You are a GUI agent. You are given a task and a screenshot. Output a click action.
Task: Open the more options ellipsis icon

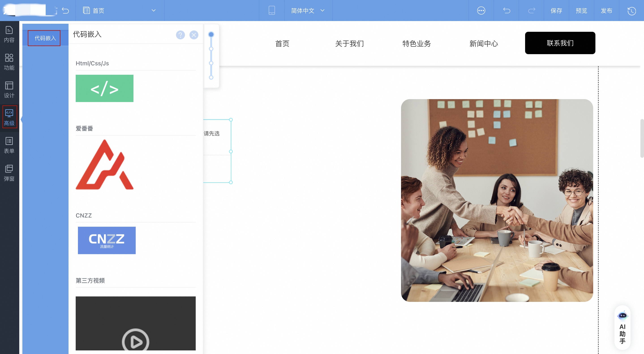pos(481,11)
